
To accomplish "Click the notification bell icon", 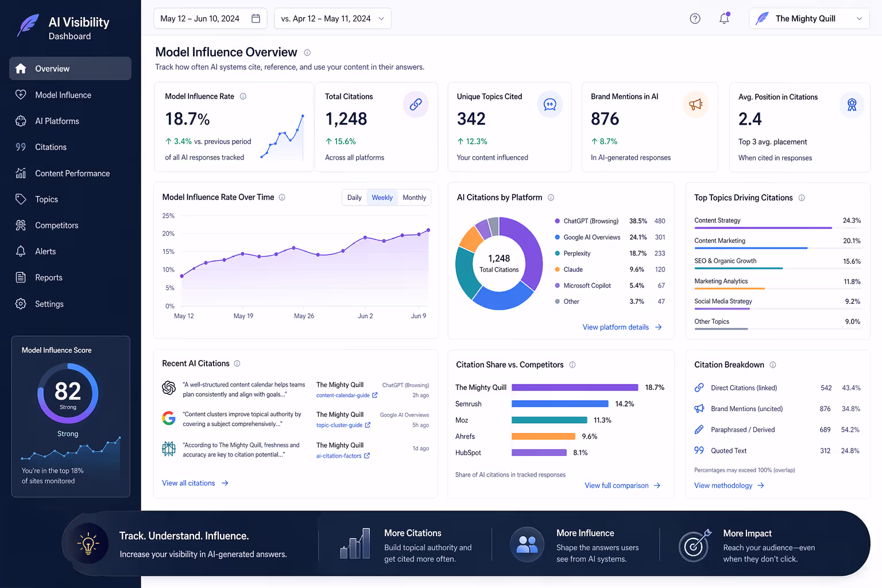I will [724, 18].
